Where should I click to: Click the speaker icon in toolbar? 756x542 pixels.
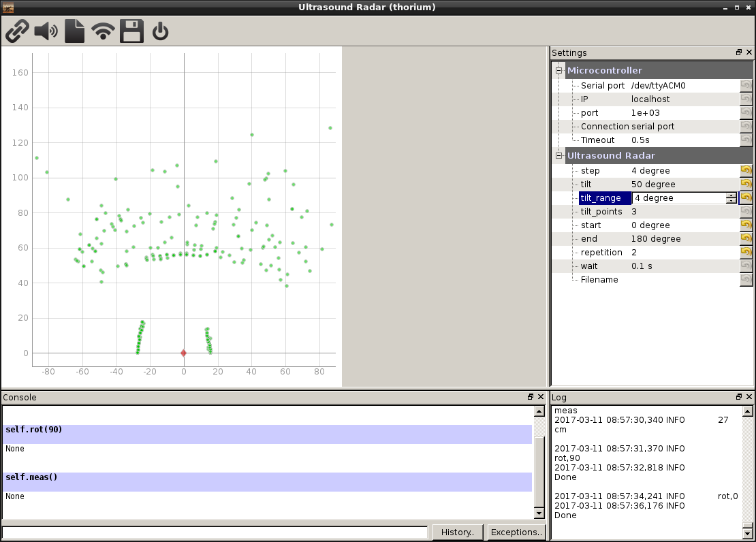(46, 31)
